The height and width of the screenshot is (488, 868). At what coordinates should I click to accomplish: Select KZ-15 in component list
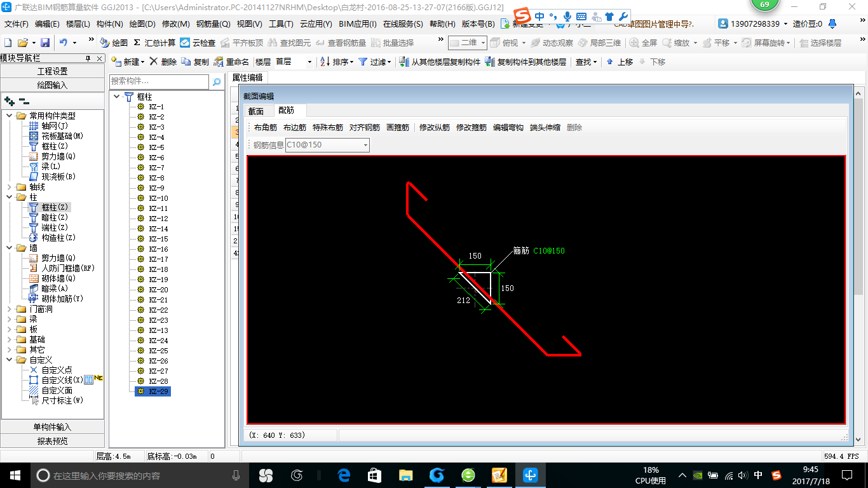click(158, 239)
